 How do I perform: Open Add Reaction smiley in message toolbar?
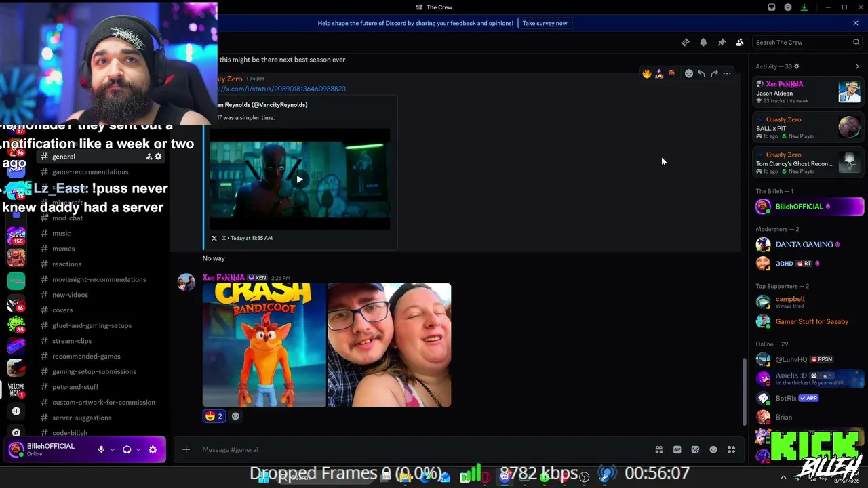point(689,73)
